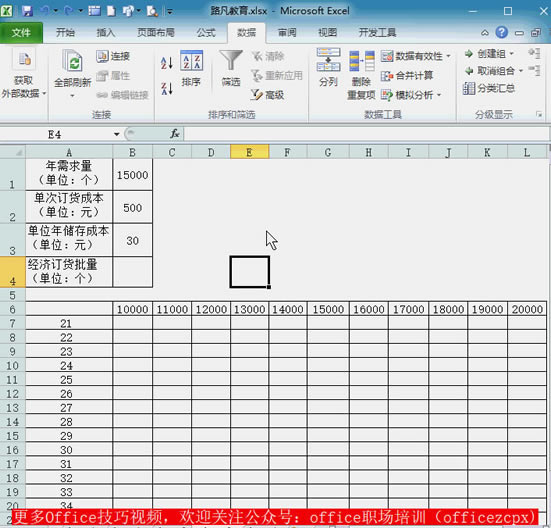Screen dimensions: 551x528
Task: Click the Remove Duplicates icon
Action: (361, 61)
